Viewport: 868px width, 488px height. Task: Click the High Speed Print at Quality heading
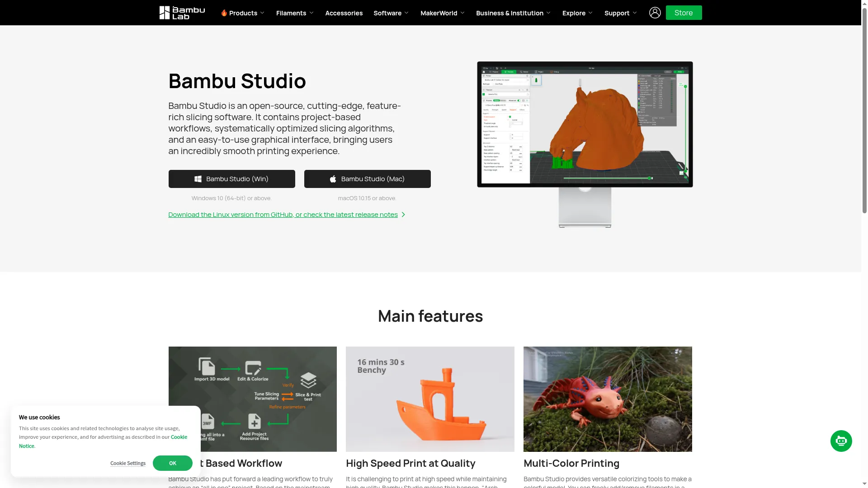pyautogui.click(x=410, y=463)
